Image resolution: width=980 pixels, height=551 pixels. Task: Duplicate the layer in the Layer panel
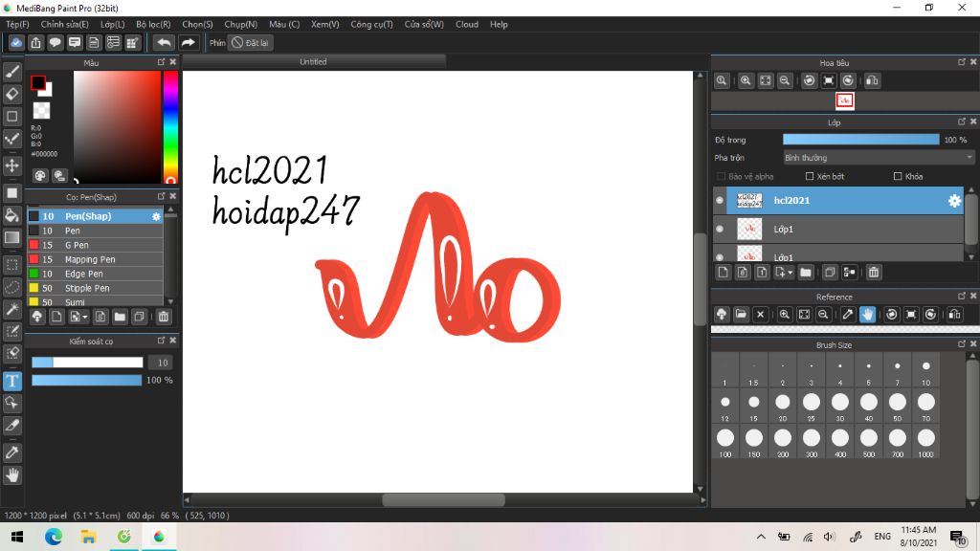click(x=830, y=273)
